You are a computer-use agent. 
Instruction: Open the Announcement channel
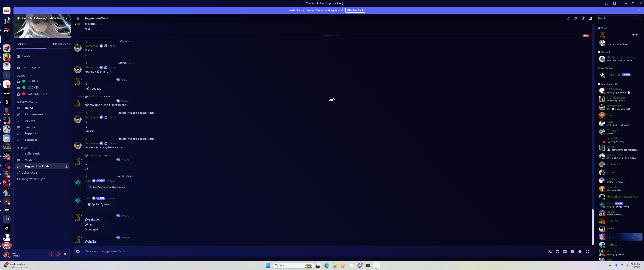[35, 114]
